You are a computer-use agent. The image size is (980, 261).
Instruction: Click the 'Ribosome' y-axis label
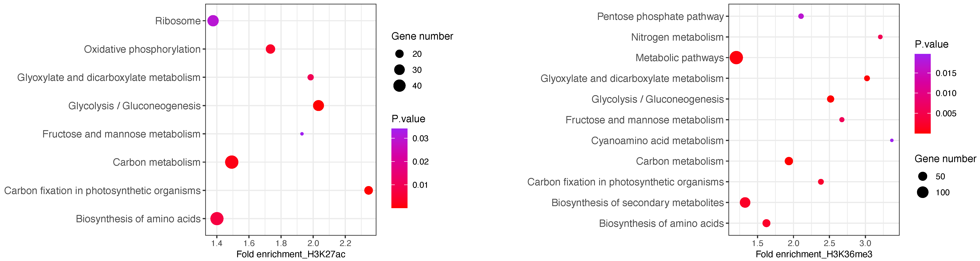(x=178, y=21)
